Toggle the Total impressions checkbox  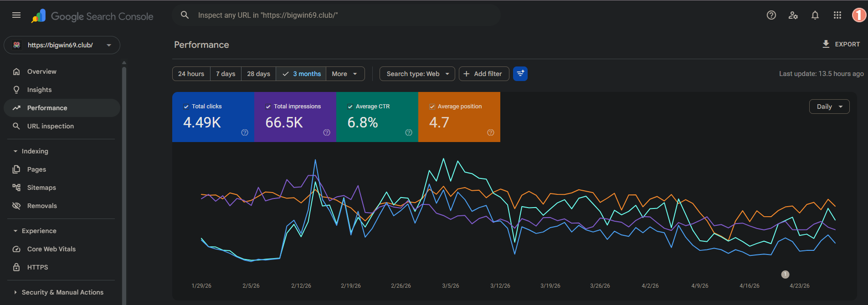tap(268, 107)
